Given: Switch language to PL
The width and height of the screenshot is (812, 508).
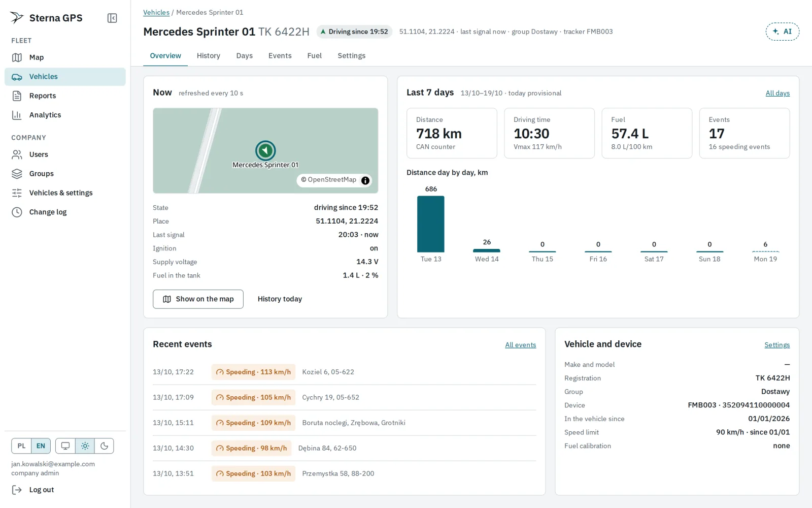Looking at the screenshot, I should pyautogui.click(x=21, y=446).
